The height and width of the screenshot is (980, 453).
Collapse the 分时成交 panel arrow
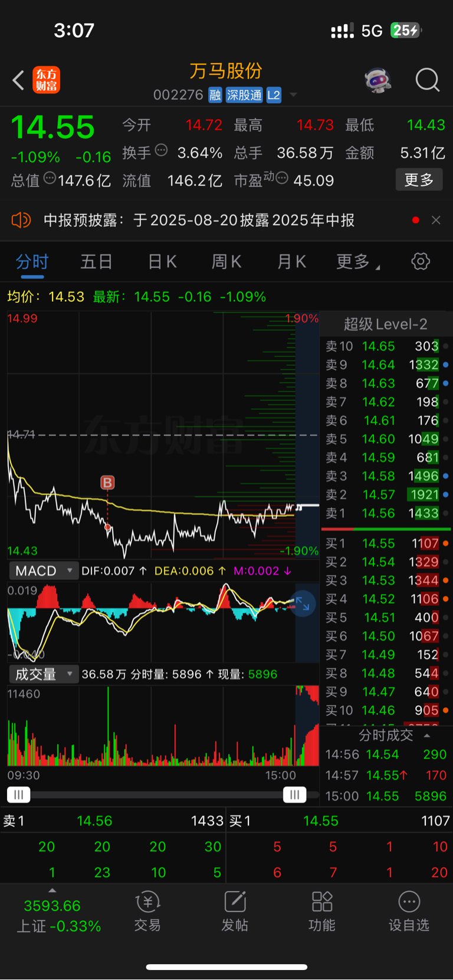coord(427,735)
